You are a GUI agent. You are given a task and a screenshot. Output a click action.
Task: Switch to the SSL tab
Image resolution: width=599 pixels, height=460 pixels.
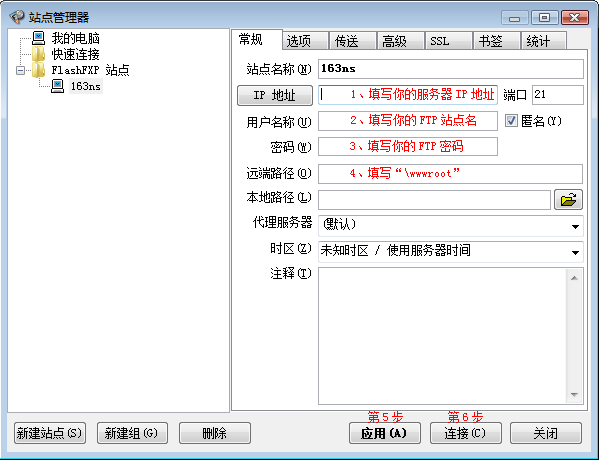(448, 41)
